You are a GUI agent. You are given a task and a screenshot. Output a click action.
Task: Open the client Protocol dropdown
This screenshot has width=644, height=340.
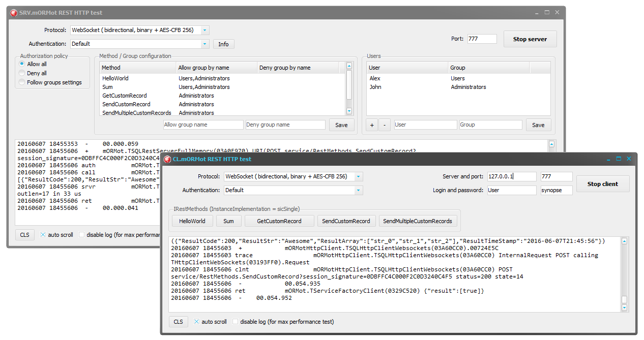pos(359,177)
